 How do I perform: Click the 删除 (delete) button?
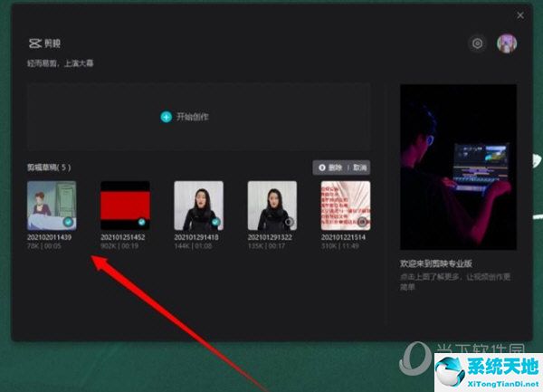tap(330, 167)
